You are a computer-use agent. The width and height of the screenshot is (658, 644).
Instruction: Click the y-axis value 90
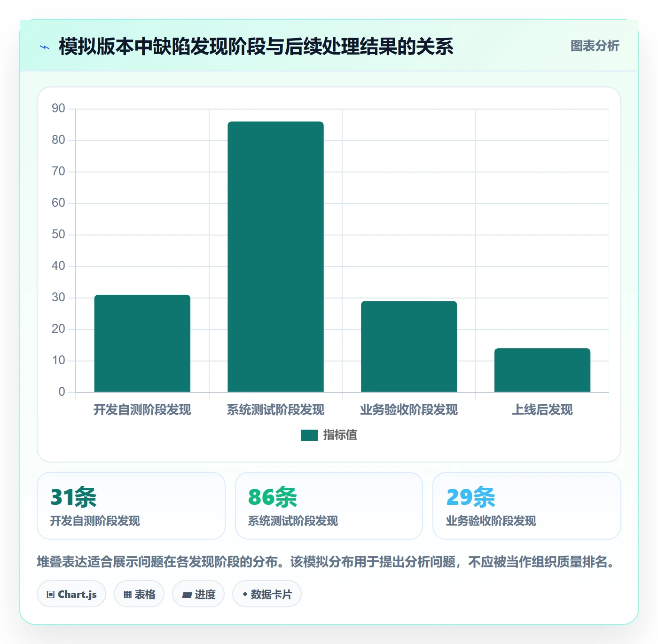click(x=58, y=109)
